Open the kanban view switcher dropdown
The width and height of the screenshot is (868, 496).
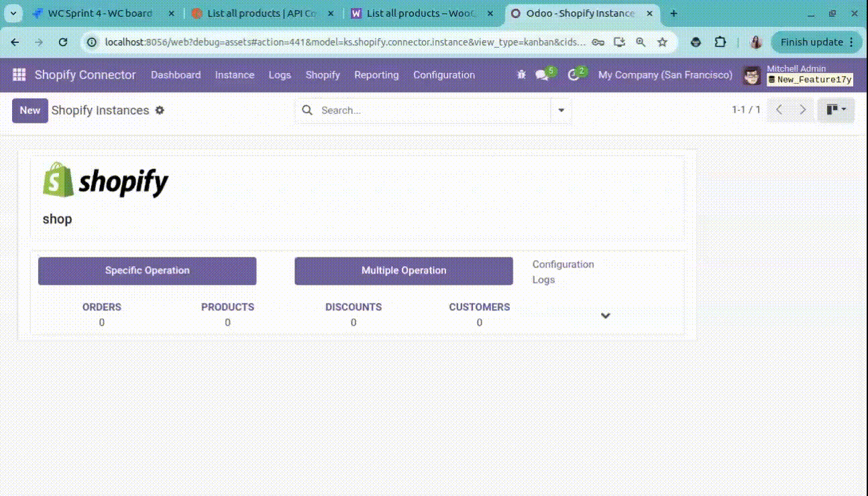(x=836, y=110)
